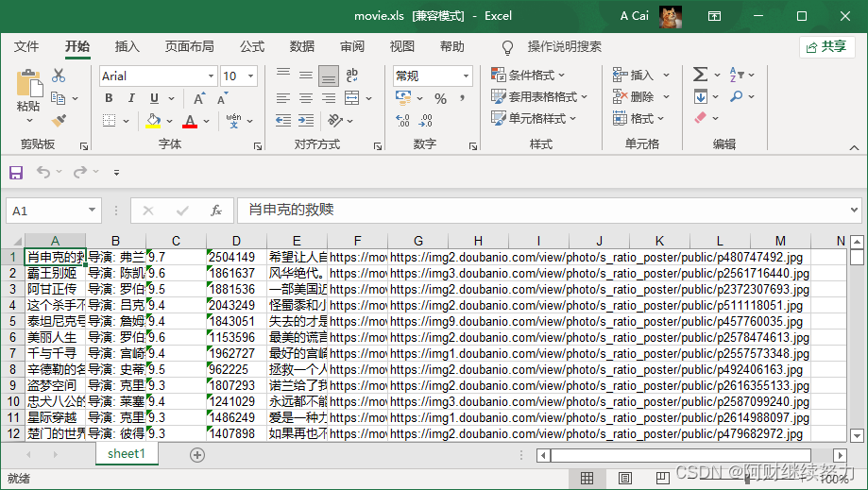Decrease decimal places
Viewport: 868px width, 490px height.
click(x=425, y=121)
